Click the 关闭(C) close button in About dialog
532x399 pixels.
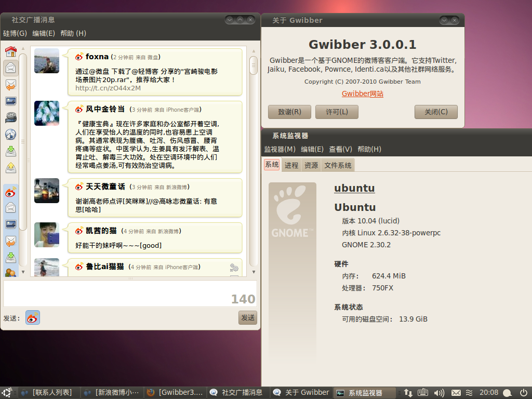(436, 112)
